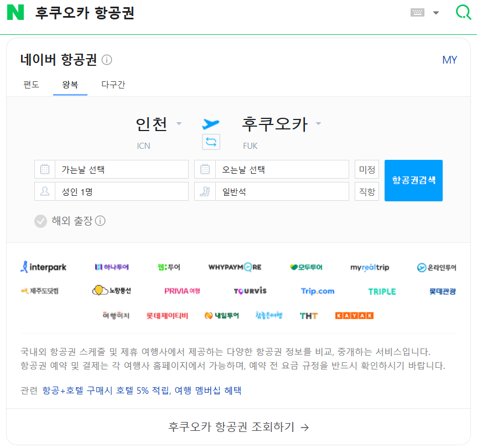Show info icon next to 해외 출장
This screenshot has width=477, height=448.
(x=100, y=221)
